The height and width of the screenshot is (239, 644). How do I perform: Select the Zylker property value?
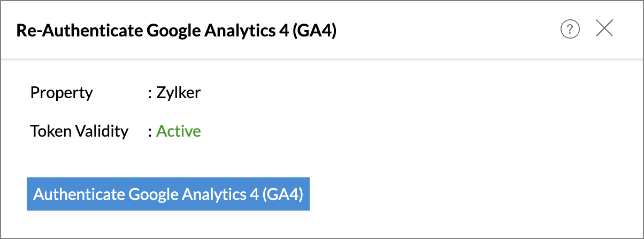pyautogui.click(x=179, y=93)
